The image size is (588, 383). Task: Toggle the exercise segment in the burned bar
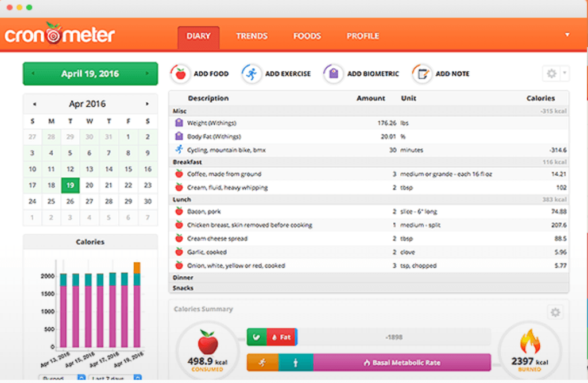[262, 362]
